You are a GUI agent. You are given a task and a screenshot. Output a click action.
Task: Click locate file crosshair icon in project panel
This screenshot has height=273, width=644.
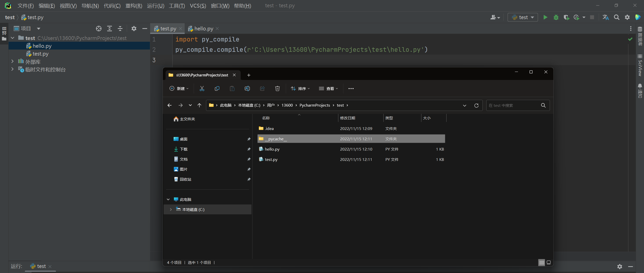pos(99,29)
